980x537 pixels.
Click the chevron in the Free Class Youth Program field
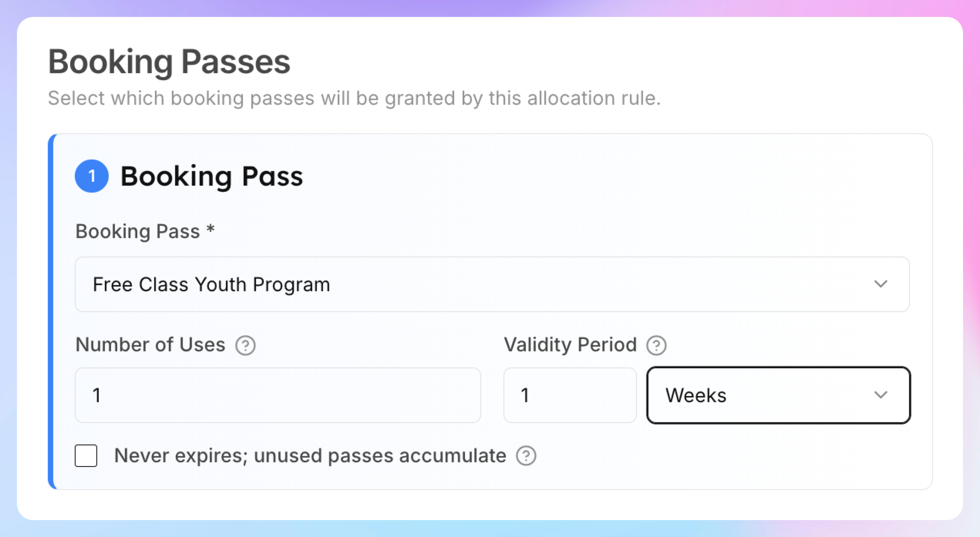[881, 284]
